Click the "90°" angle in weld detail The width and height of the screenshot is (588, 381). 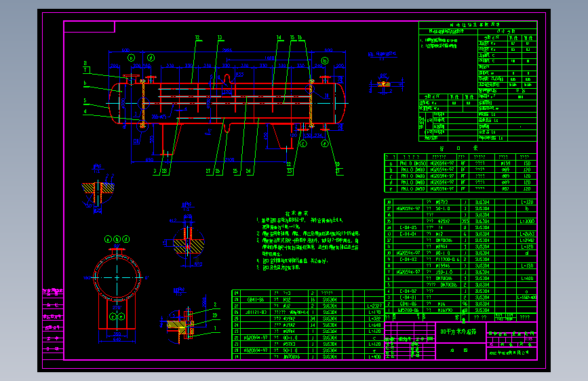tap(383, 76)
